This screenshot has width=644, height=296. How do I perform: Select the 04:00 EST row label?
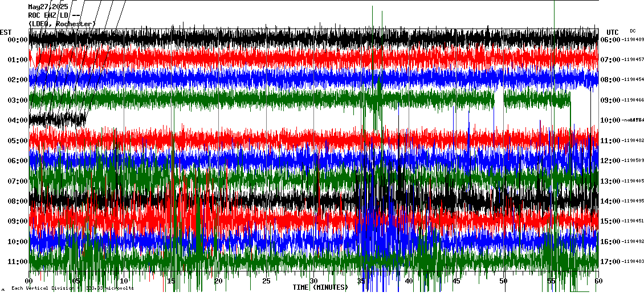(18, 120)
